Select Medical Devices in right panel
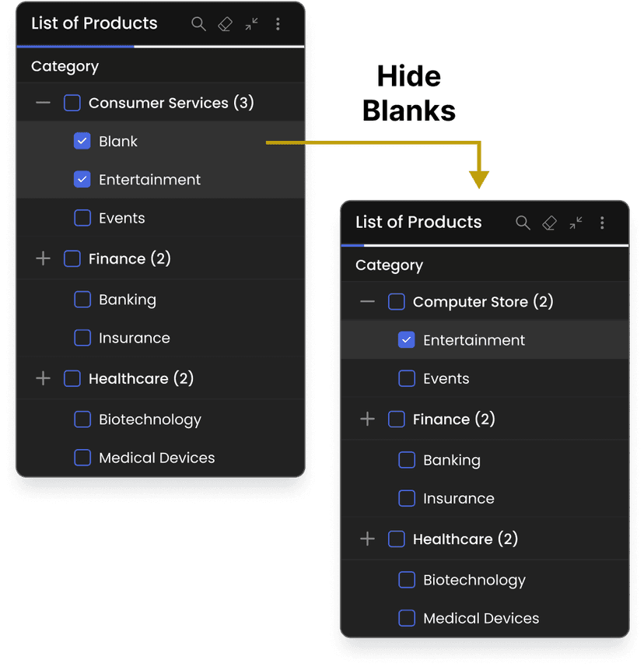This screenshot has width=644, height=667. pyautogui.click(x=406, y=618)
